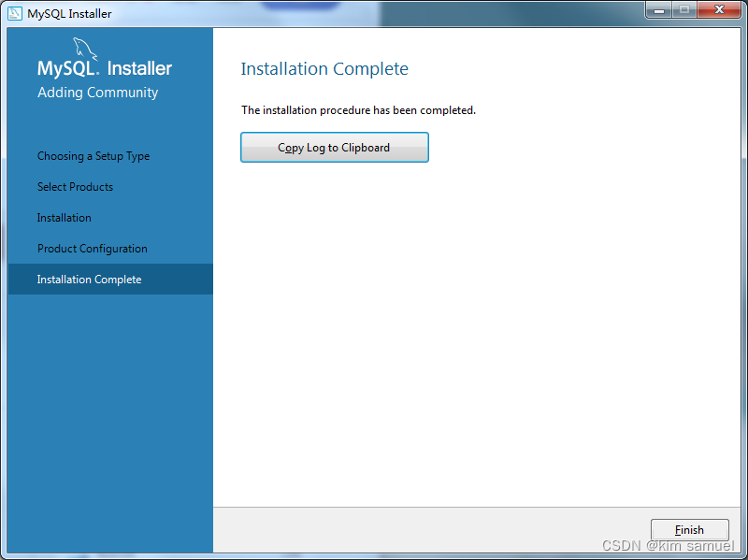Click the Adding Community label

coord(97,93)
